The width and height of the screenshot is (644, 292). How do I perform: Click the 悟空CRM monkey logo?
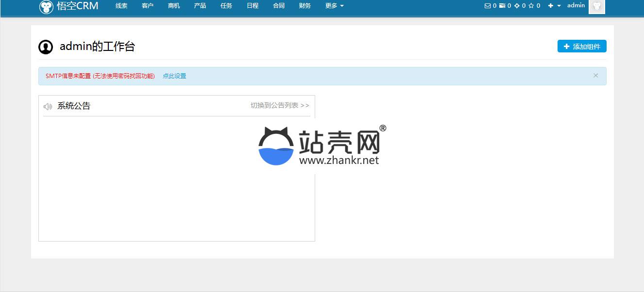click(46, 7)
